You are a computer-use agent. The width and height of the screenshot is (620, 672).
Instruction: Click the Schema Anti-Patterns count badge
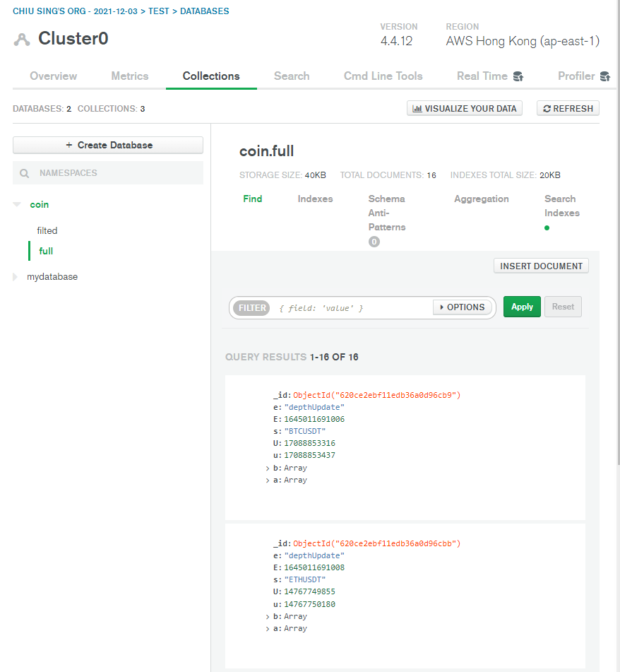coord(374,242)
